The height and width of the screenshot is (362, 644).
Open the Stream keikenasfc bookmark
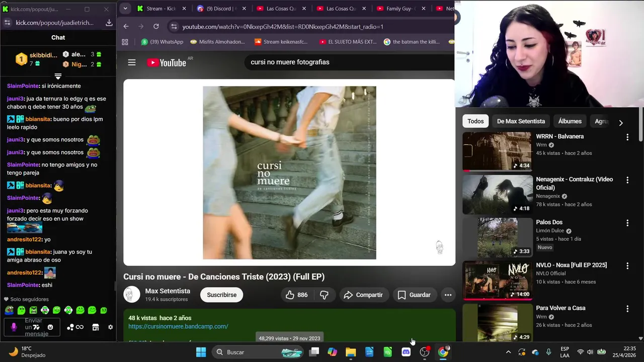click(x=281, y=42)
